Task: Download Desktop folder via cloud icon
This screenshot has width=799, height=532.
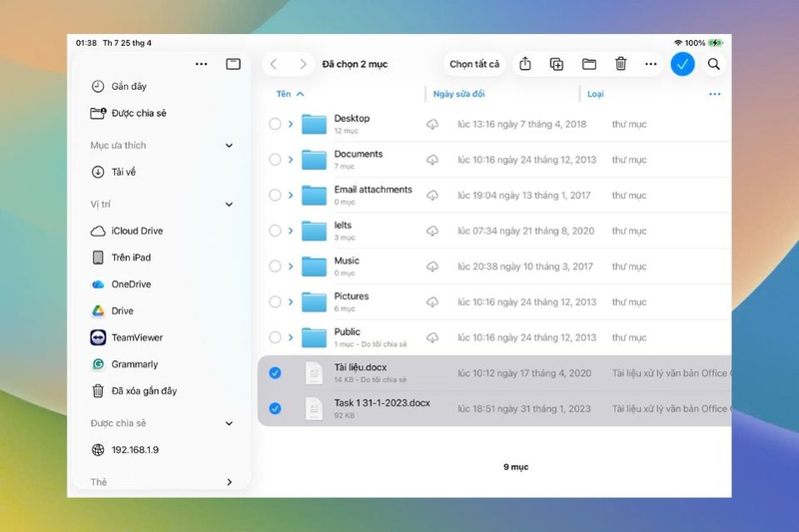Action: (x=432, y=124)
